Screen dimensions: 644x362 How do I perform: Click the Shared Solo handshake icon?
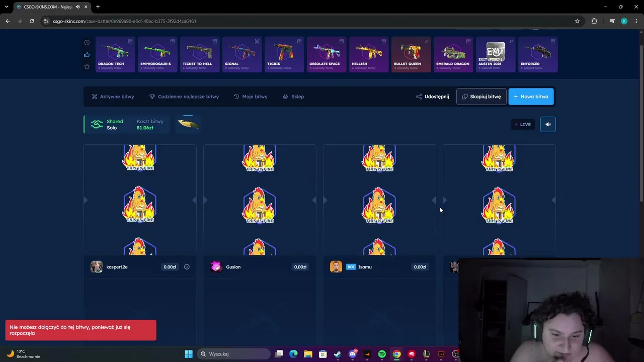click(x=97, y=124)
